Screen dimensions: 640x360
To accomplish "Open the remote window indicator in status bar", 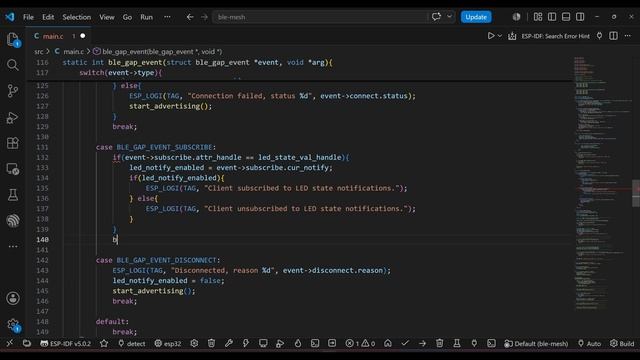I will point(9,343).
